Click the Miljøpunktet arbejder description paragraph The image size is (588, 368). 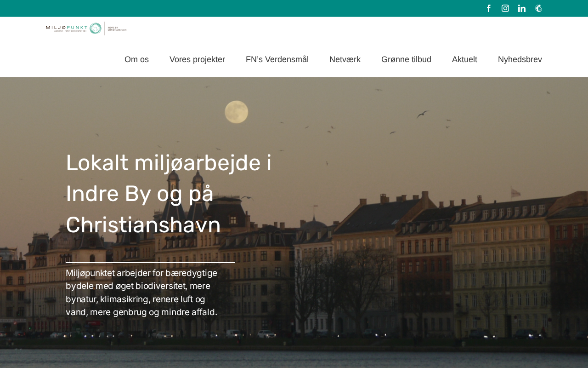[141, 293]
